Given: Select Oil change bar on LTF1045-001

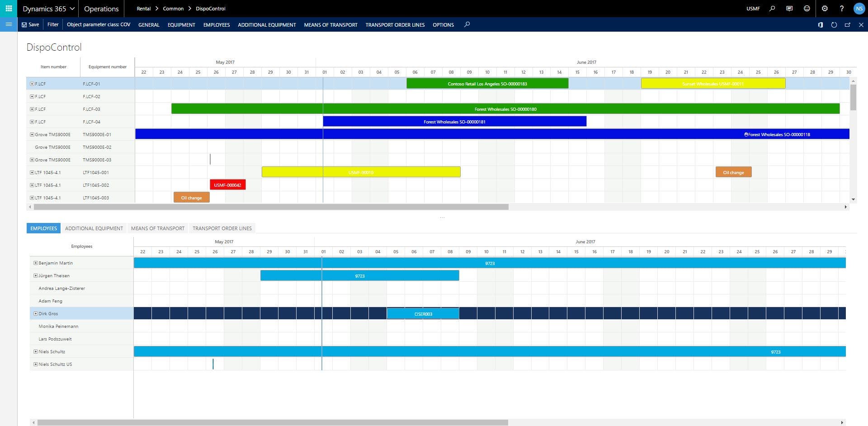Looking at the screenshot, I should 733,172.
